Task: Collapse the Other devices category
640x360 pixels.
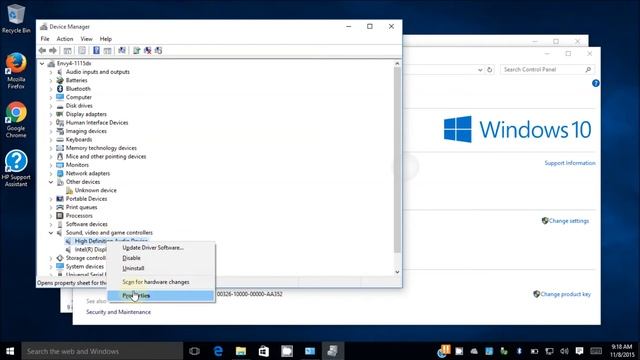Action: (x=51, y=182)
